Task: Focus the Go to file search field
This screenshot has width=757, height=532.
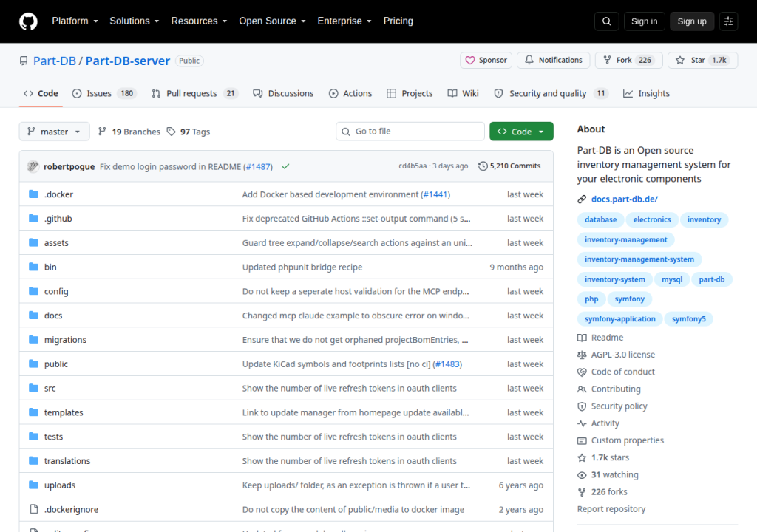Action: [x=410, y=132]
